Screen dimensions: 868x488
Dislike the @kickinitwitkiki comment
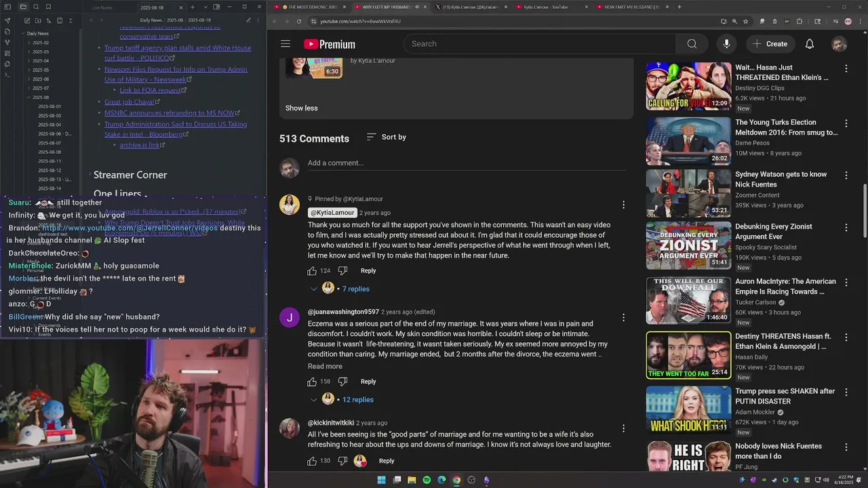(x=342, y=461)
